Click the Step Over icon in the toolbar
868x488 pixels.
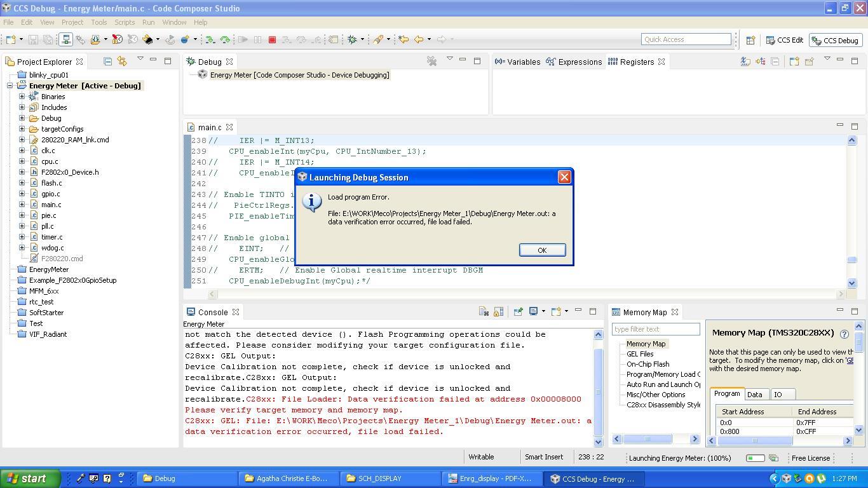302,40
